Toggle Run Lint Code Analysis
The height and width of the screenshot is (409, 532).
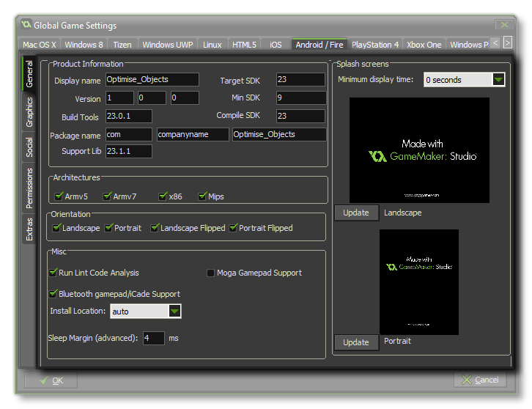53,273
